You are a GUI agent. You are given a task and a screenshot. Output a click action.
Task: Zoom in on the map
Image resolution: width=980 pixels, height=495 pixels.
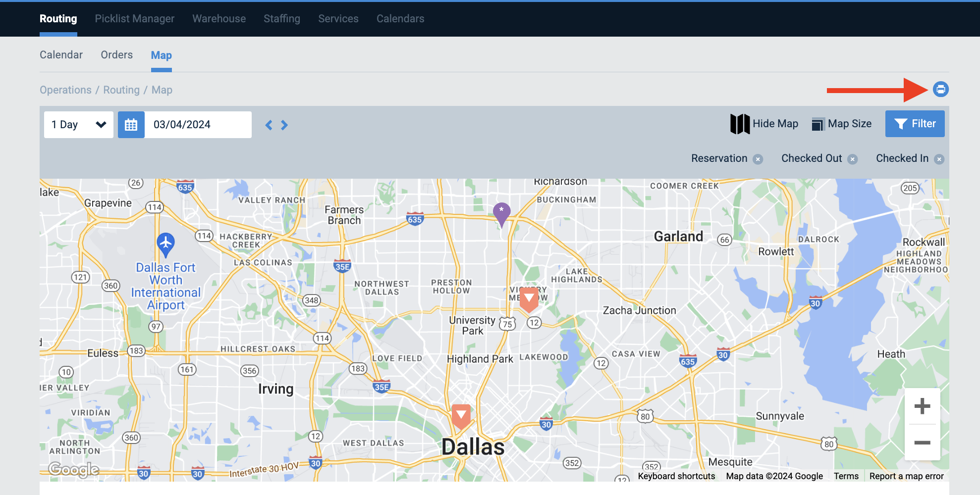pos(922,406)
